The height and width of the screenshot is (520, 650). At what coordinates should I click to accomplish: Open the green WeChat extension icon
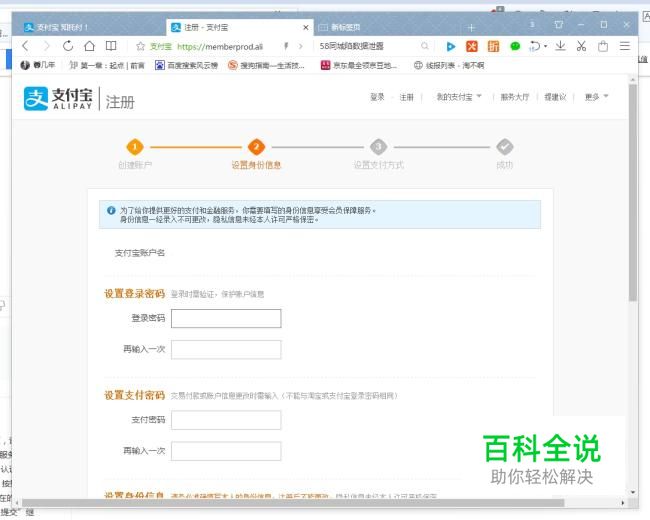pos(515,46)
